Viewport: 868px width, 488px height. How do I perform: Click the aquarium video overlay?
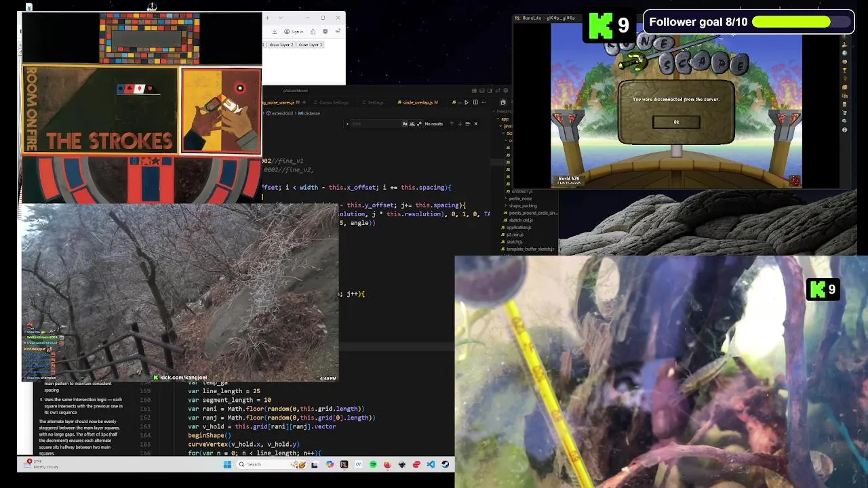[x=661, y=371]
